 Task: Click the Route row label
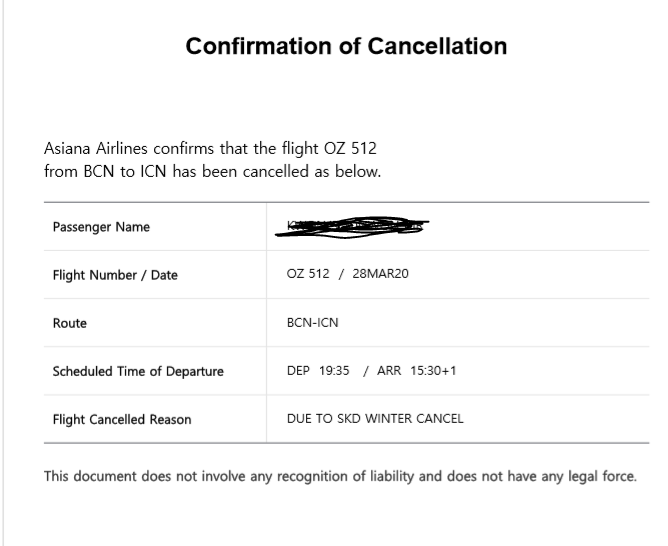click(x=69, y=323)
